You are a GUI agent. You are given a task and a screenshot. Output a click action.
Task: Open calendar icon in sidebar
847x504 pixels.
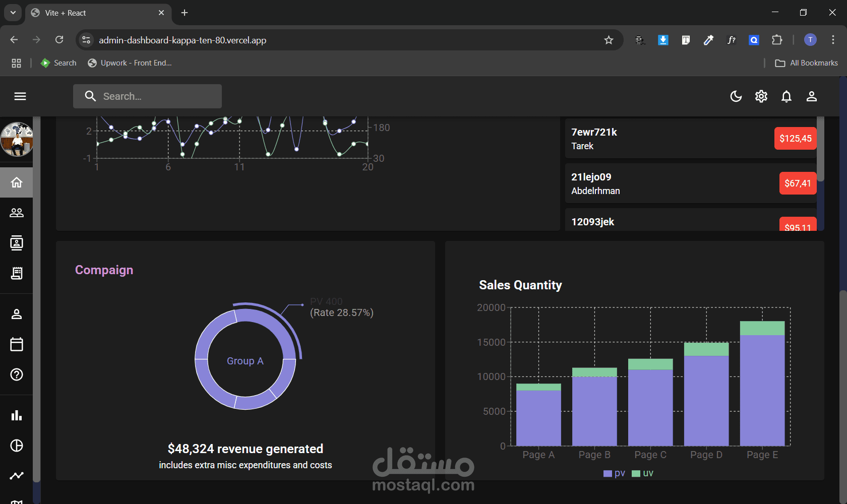(17, 344)
